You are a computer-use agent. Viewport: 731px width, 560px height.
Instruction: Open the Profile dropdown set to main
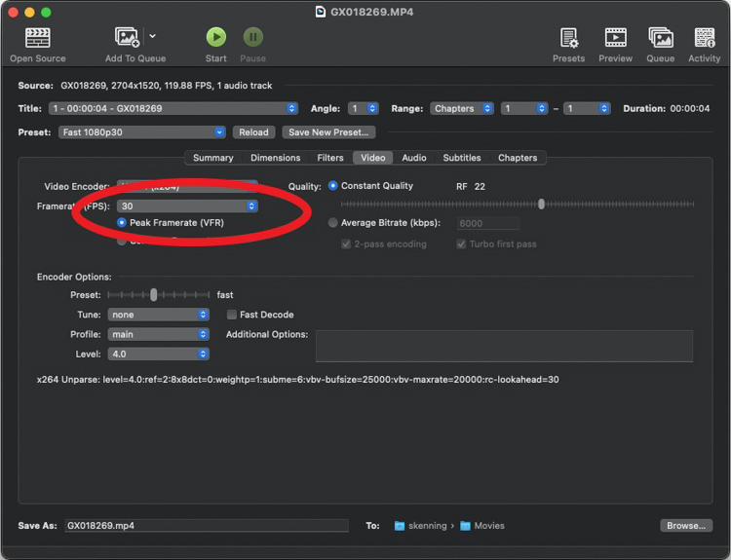coord(158,334)
